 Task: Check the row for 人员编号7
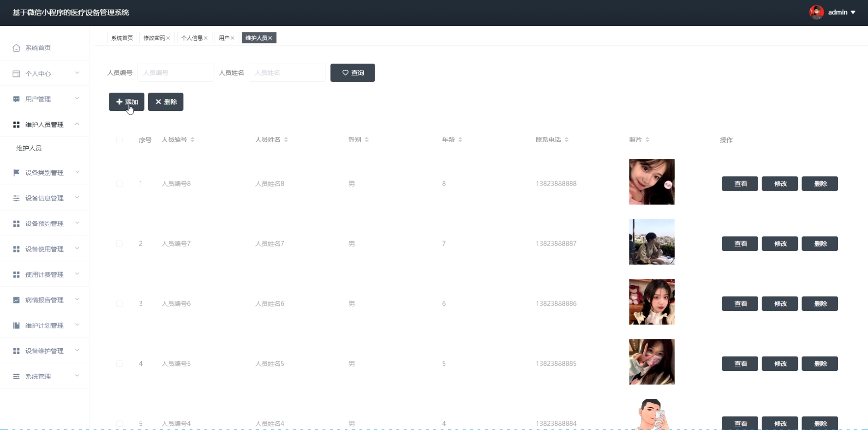click(x=120, y=243)
